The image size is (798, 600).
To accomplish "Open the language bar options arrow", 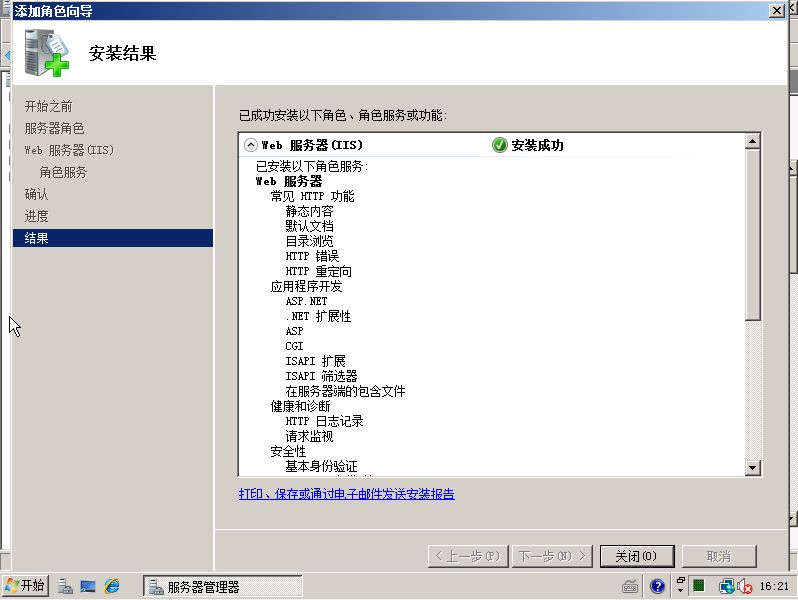I will pos(680,590).
